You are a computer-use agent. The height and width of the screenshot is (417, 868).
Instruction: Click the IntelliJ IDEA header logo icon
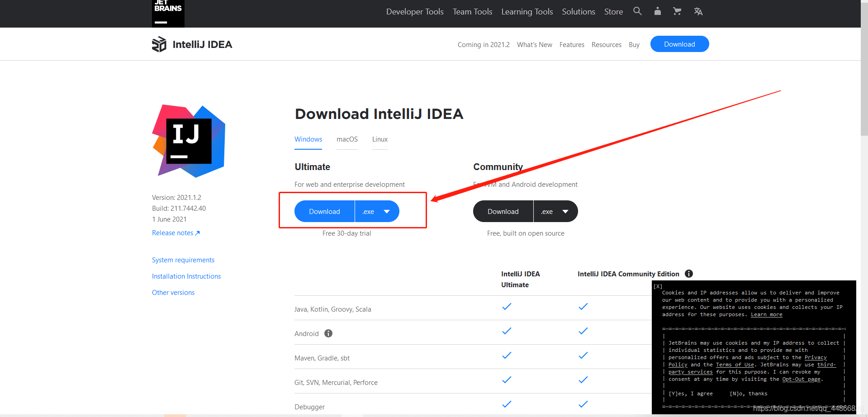pos(159,44)
